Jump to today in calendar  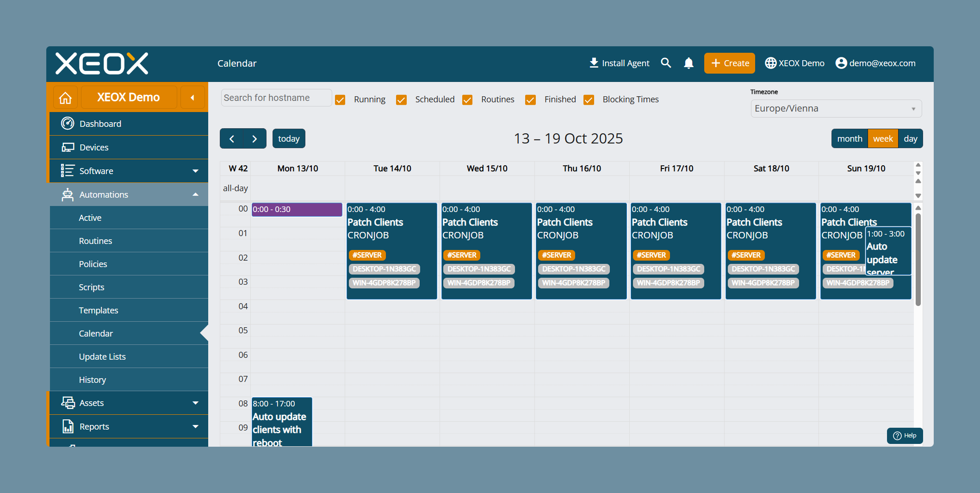(x=289, y=138)
